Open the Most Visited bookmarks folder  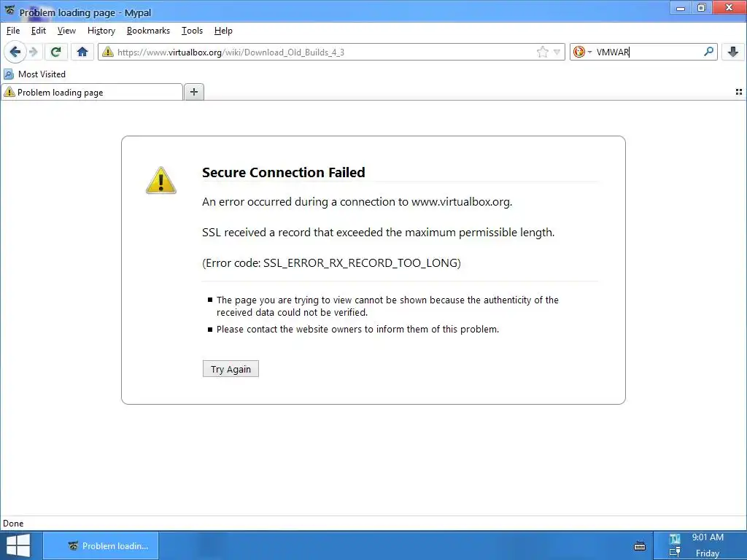[34, 74]
